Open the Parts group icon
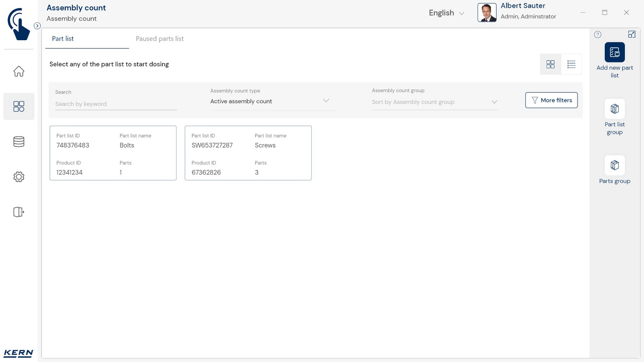This screenshot has width=644, height=362. pyautogui.click(x=614, y=165)
